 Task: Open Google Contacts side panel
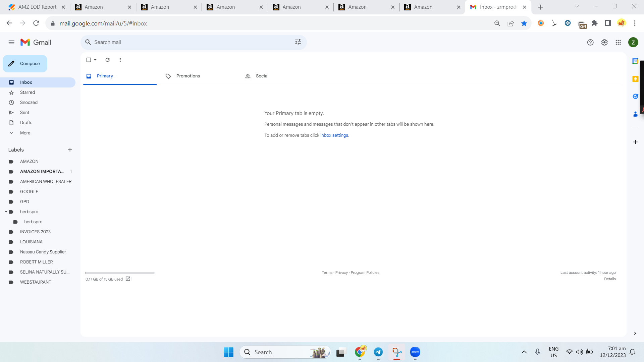[x=635, y=114]
